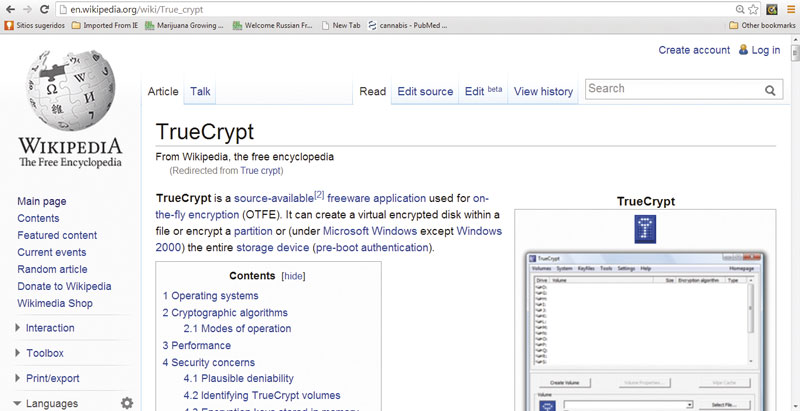Viewport: 800px width, 411px height.
Task: Open the cannabis - PubMed bookmark
Action: click(x=408, y=25)
